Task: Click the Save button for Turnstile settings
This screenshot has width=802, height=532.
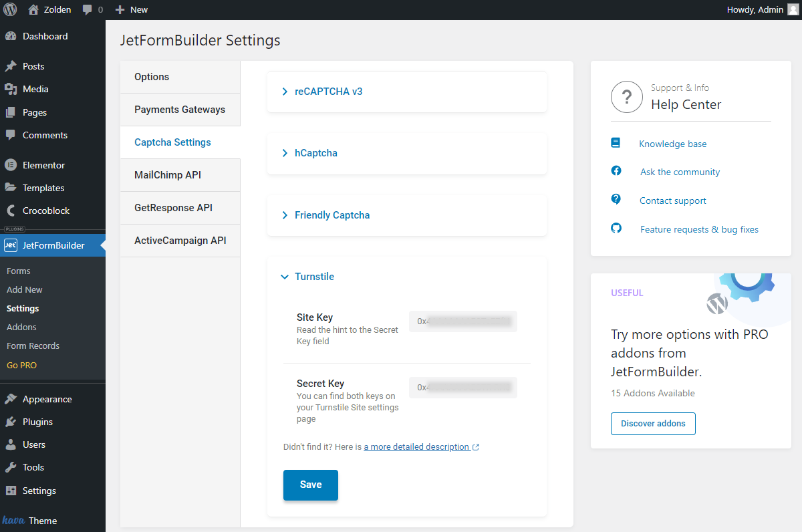Action: [x=310, y=486]
